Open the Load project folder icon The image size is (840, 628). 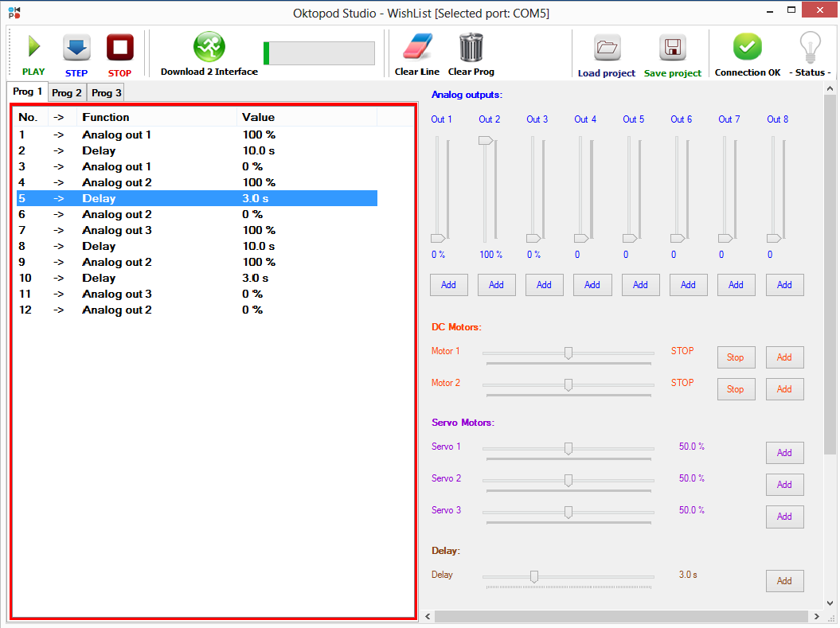(607, 49)
